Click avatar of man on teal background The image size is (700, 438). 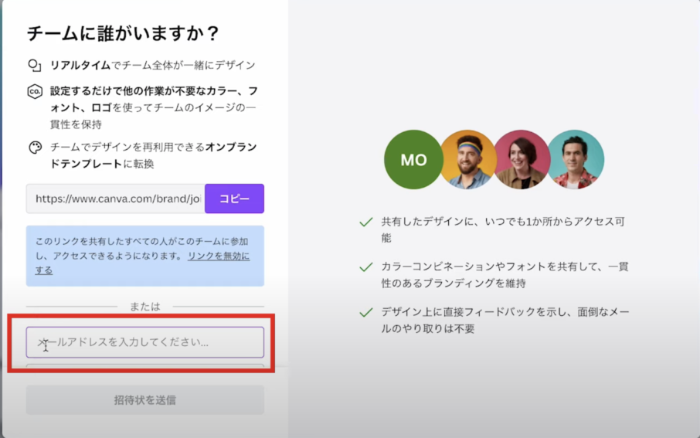pos(575,159)
